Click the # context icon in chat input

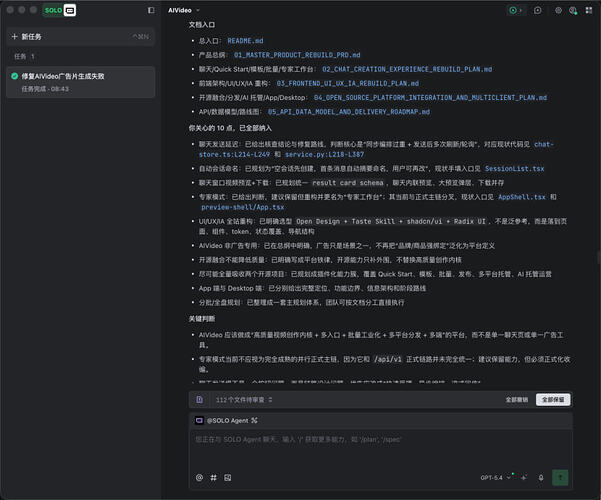pyautogui.click(x=213, y=477)
